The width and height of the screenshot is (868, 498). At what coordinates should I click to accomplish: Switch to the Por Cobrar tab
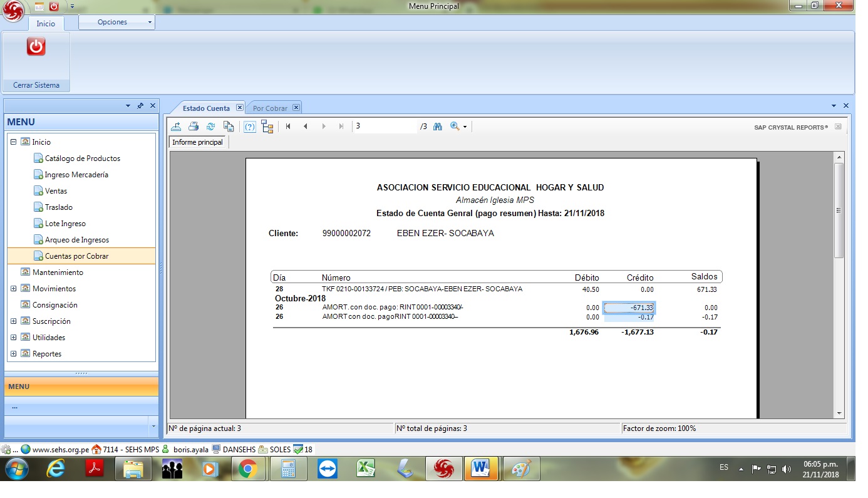click(x=270, y=108)
